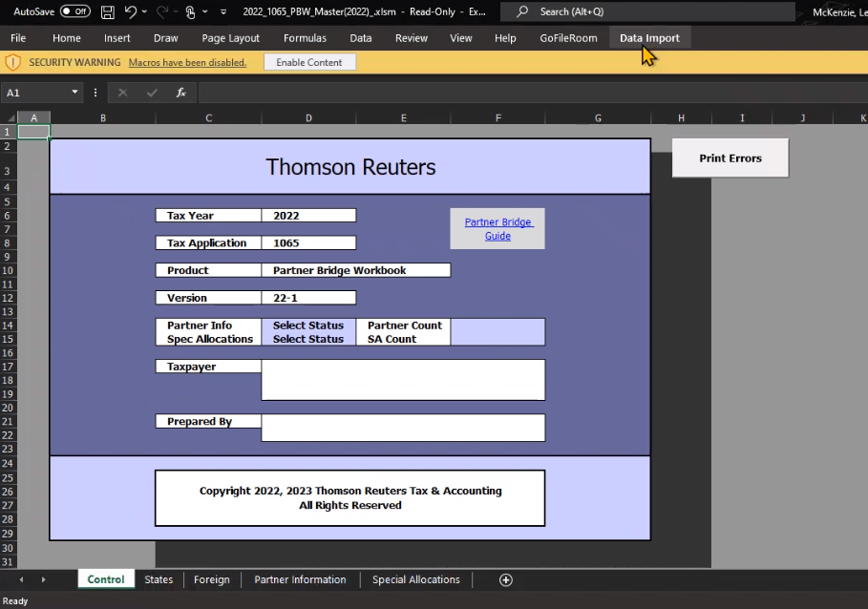
Task: Click the Enable Content button
Action: click(309, 62)
